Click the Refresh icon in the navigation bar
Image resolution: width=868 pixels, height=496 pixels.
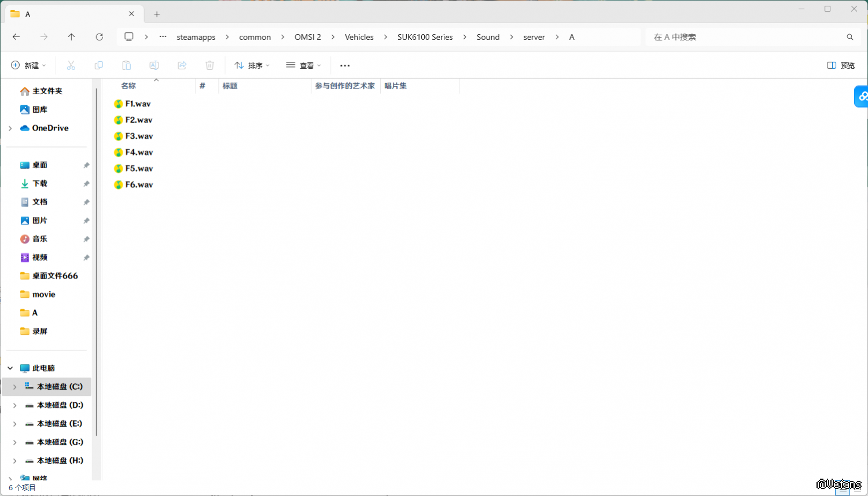point(99,37)
